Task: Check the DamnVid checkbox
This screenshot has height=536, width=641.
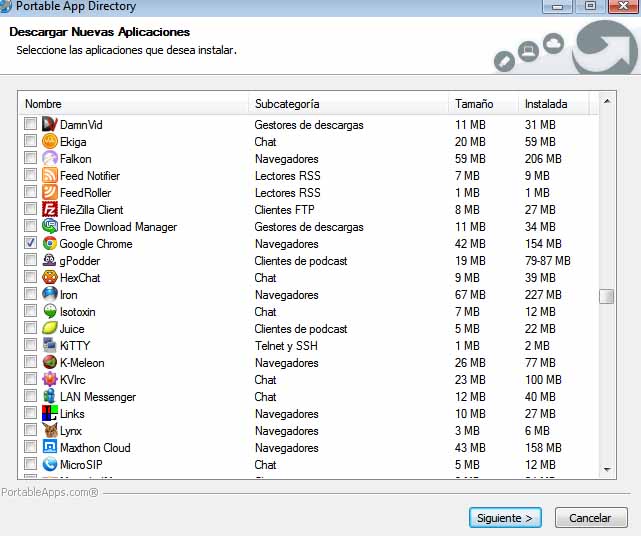Action: point(30,124)
